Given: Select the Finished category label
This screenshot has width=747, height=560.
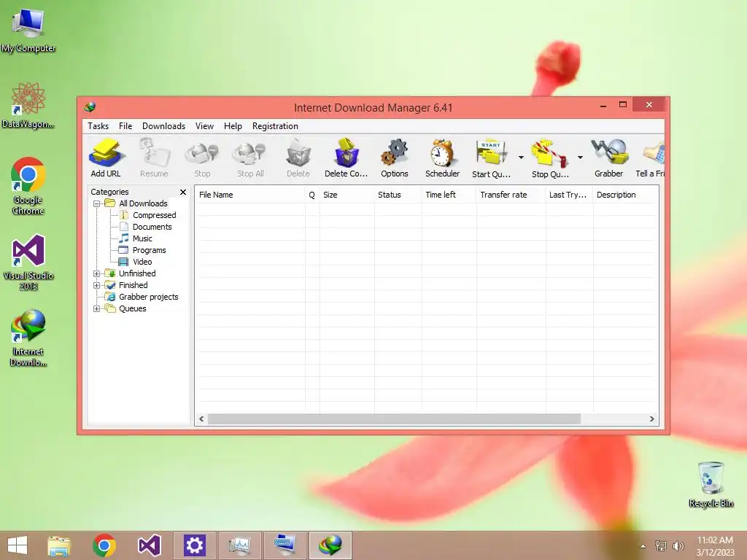Looking at the screenshot, I should click(133, 285).
